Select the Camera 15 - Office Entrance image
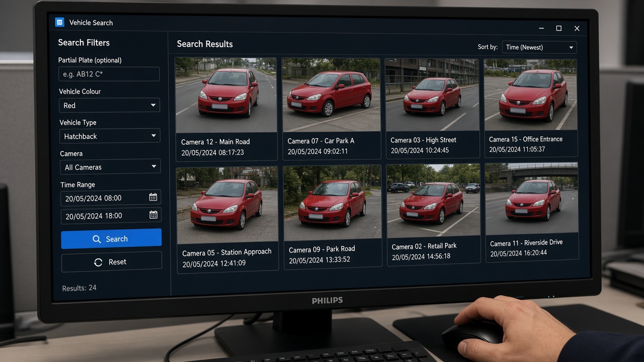 (x=530, y=95)
